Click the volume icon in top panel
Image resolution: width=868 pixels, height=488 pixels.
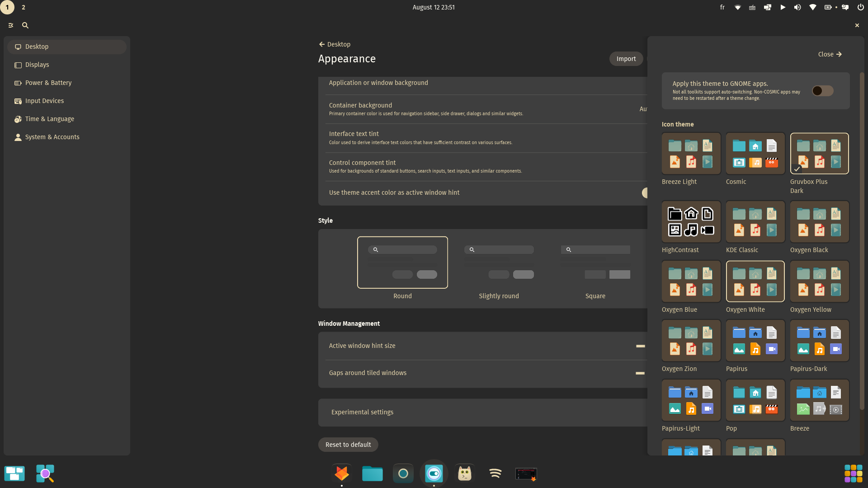click(797, 7)
